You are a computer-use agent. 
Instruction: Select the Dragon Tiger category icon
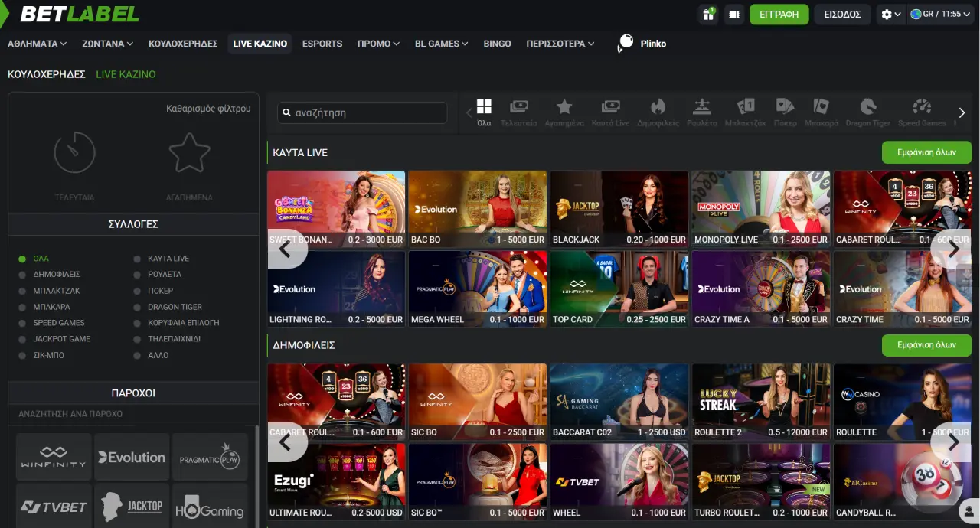[867, 111]
